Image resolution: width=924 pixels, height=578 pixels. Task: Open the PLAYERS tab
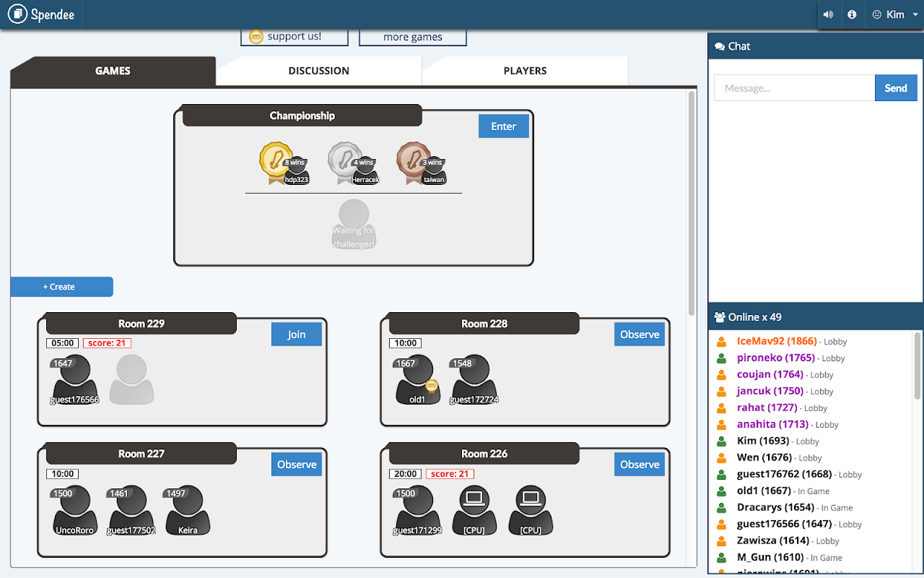coord(525,71)
